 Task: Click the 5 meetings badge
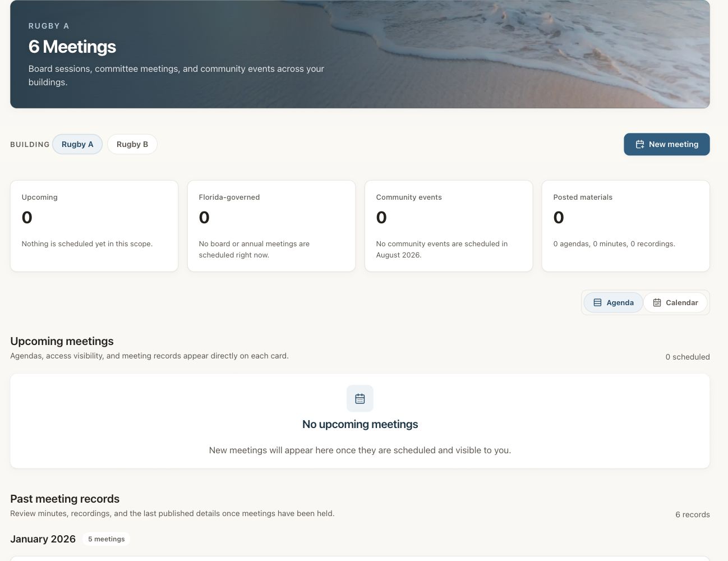(x=107, y=539)
